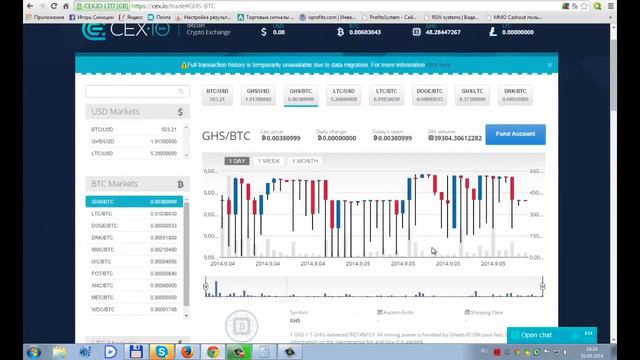
Task: Click the GHS chip balance icon
Action: point(416,32)
